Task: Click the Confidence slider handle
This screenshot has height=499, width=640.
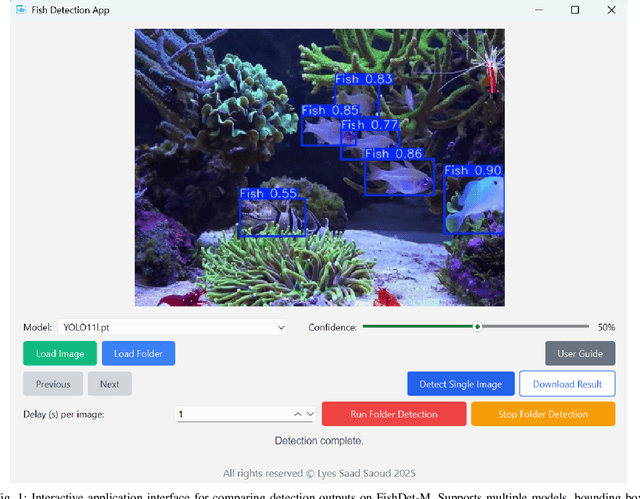Action: [477, 326]
